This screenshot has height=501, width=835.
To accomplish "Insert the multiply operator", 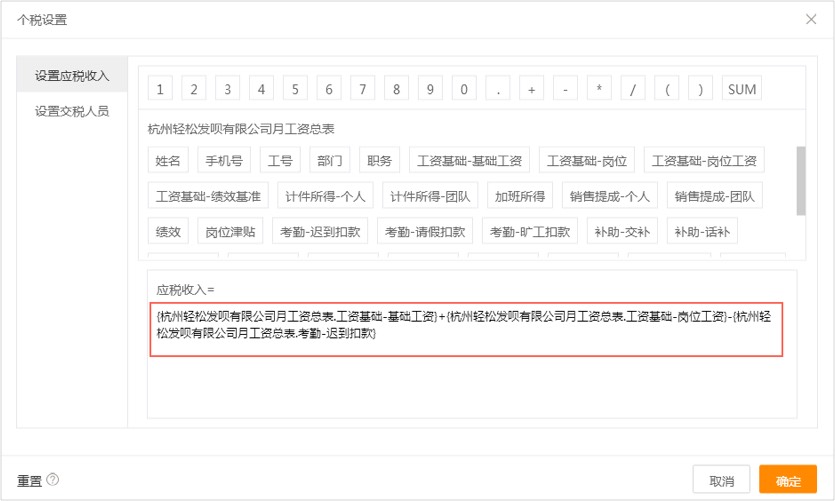I will 599,89.
